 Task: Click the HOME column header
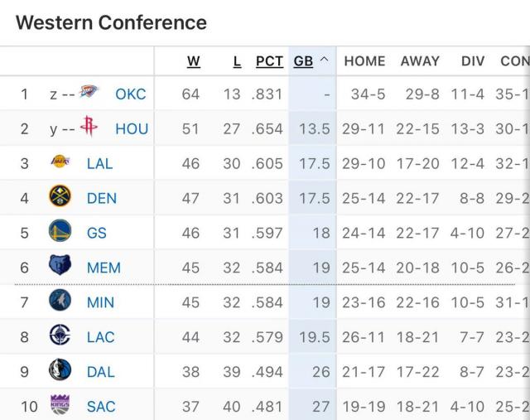tap(364, 60)
